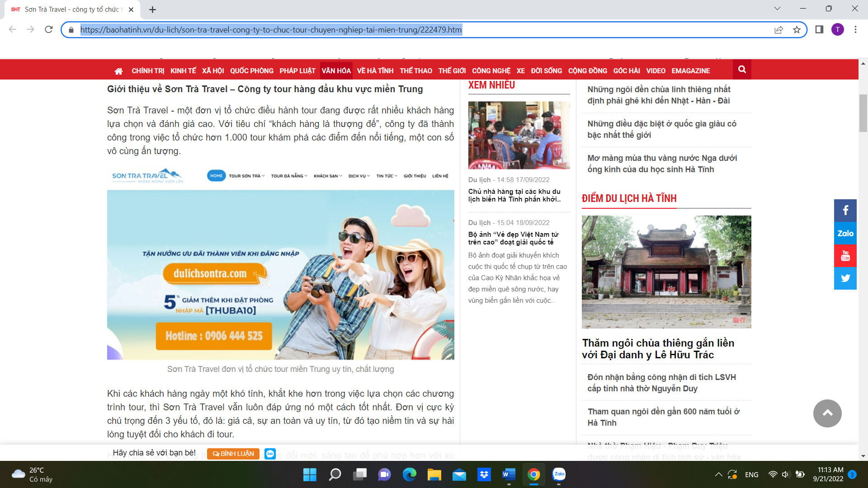Share the article on Facebook

coord(845,210)
